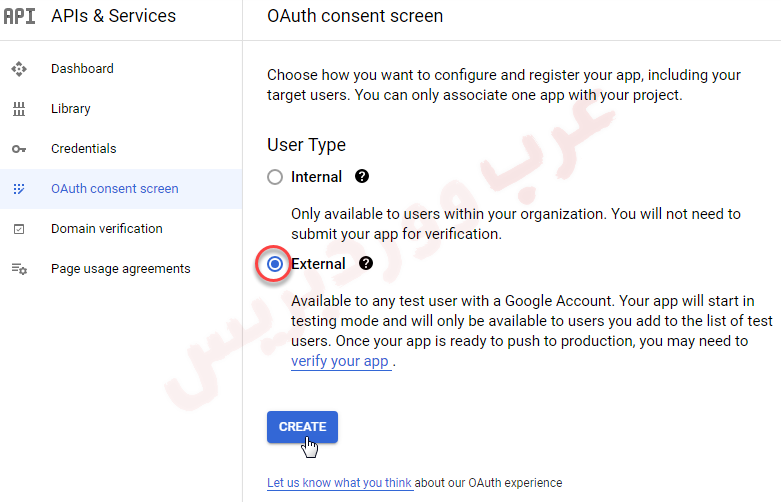This screenshot has width=781, height=502.
Task: Click the Credentials key icon
Action: click(19, 149)
